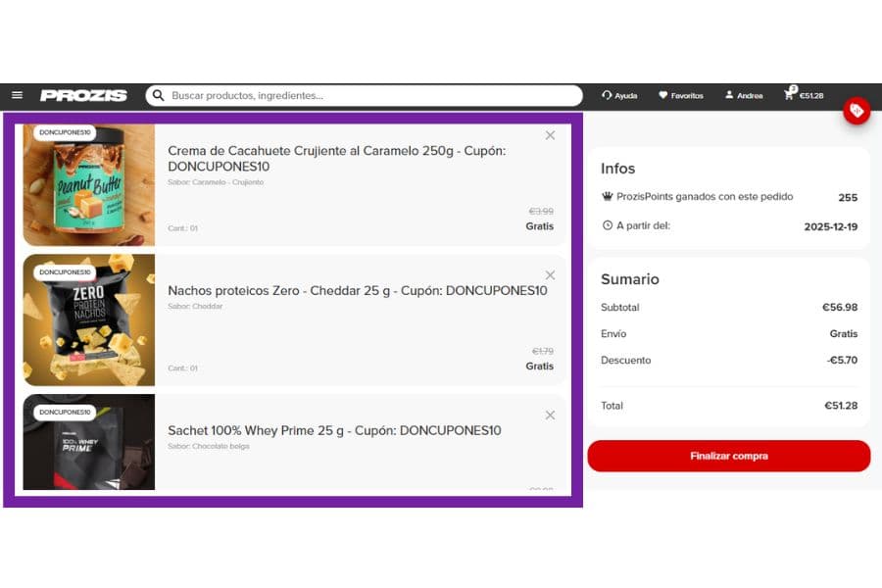The image size is (882, 588).
Task: Click the DONCUPONES10 badge on peanut butter
Action: point(65,133)
